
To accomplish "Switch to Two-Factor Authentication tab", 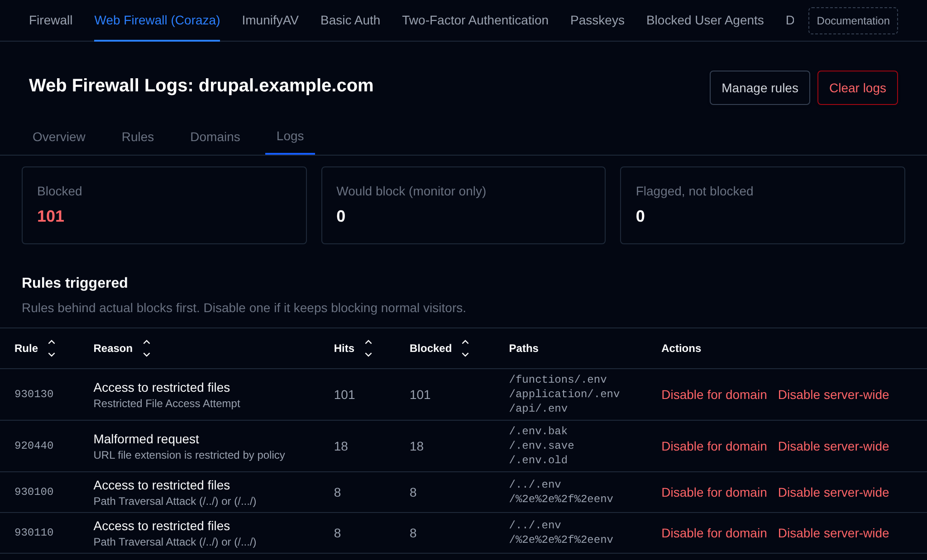I will coord(475,20).
